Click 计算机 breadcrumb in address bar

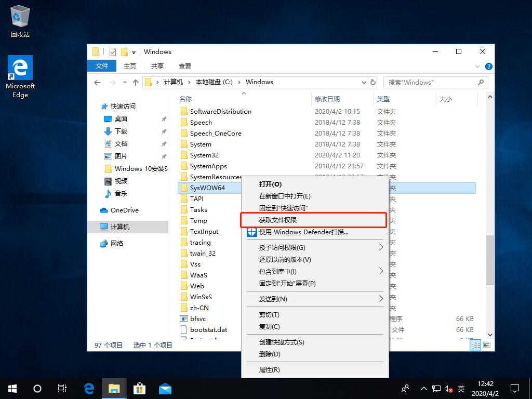point(174,82)
